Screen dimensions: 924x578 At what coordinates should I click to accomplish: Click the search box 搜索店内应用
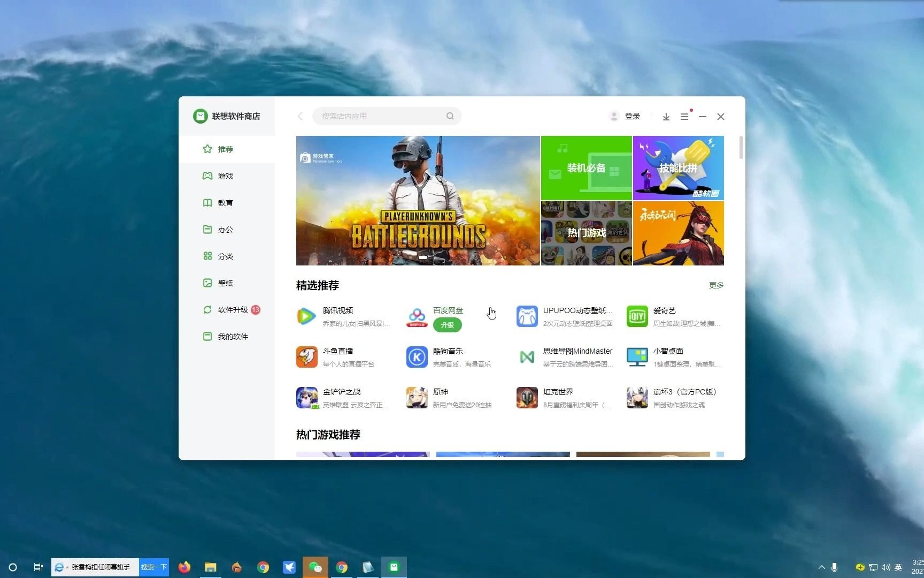tap(387, 116)
